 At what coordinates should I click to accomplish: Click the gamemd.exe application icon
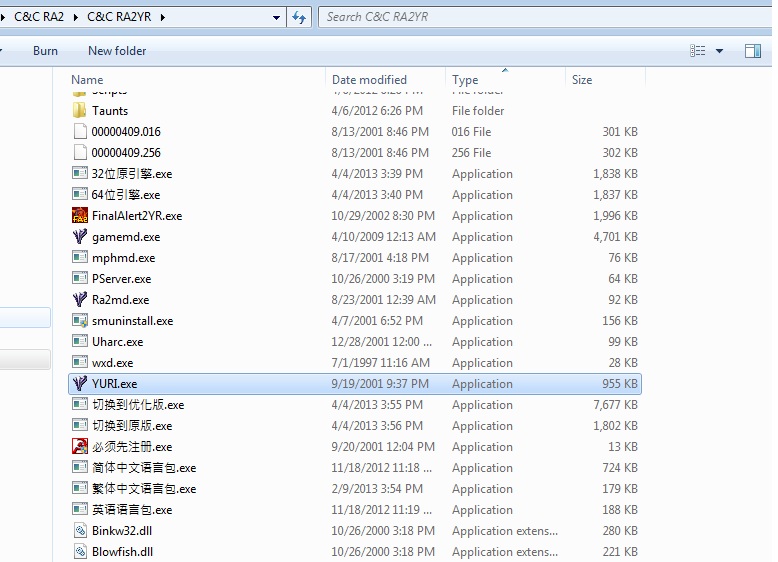click(x=80, y=236)
